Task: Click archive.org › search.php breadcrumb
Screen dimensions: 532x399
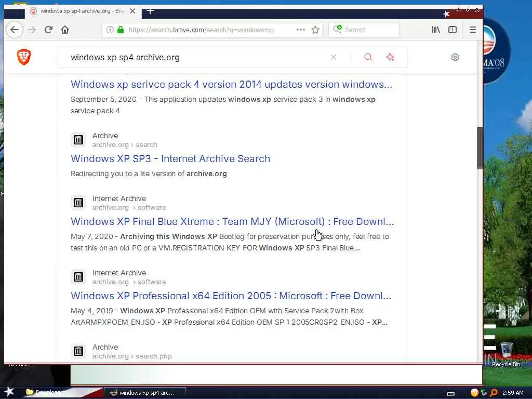Action: pyautogui.click(x=132, y=356)
